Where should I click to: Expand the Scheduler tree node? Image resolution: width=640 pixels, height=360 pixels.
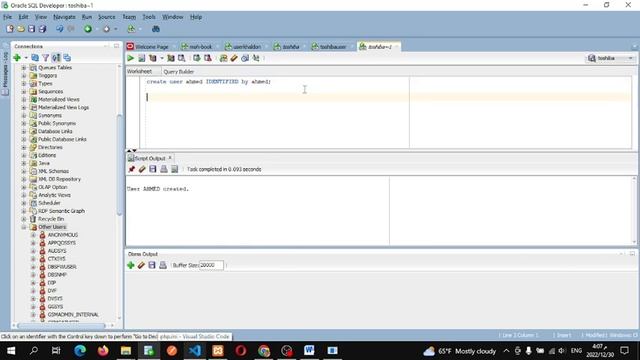(x=24, y=203)
